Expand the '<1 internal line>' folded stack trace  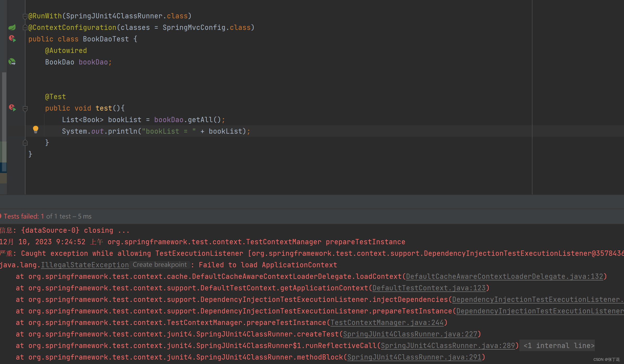click(x=559, y=345)
